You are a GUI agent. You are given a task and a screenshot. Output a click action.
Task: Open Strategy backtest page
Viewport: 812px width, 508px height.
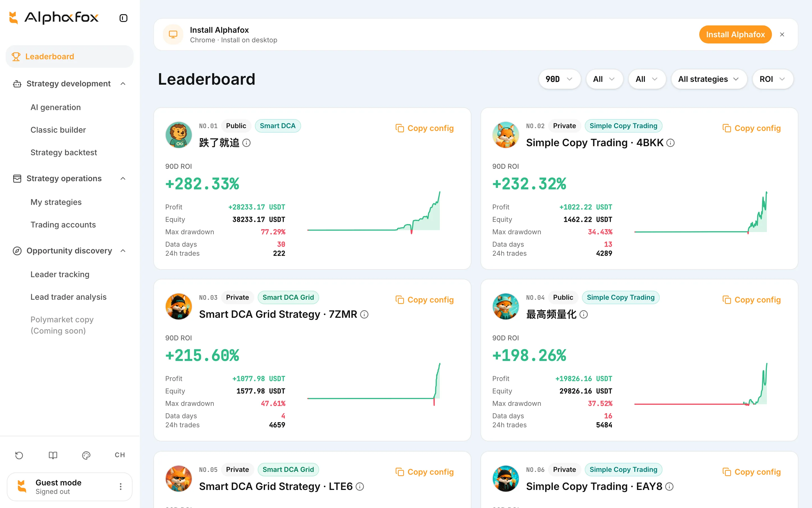(64, 152)
